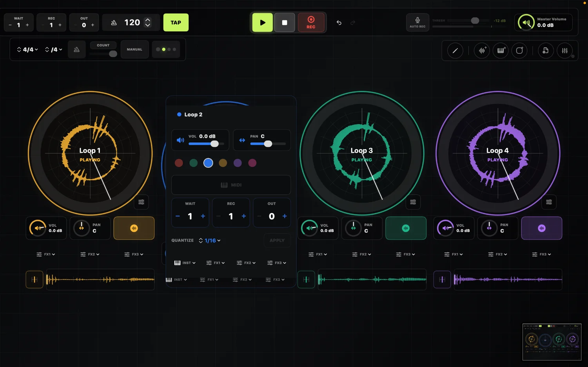Click the orange waveform button under Loop 1
Screen dimensions: 588x367
click(x=134, y=228)
